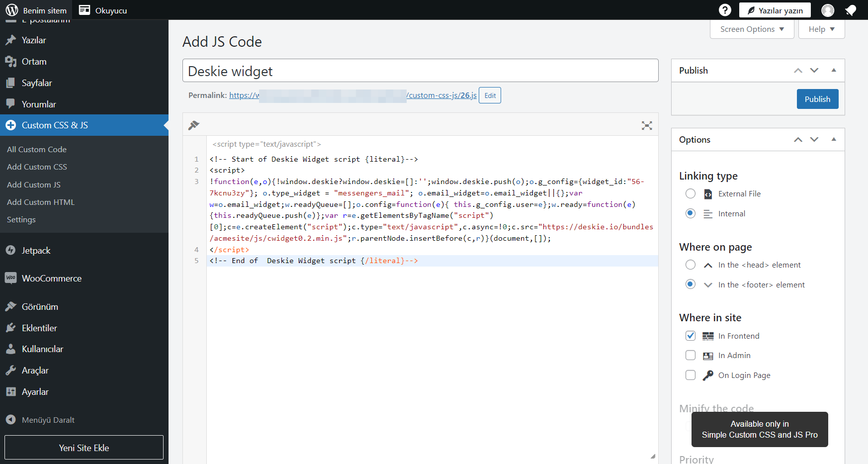Viewport: 868px width, 464px height.
Task: Click the Görünüm paintbrush icon
Action: pyautogui.click(x=10, y=306)
